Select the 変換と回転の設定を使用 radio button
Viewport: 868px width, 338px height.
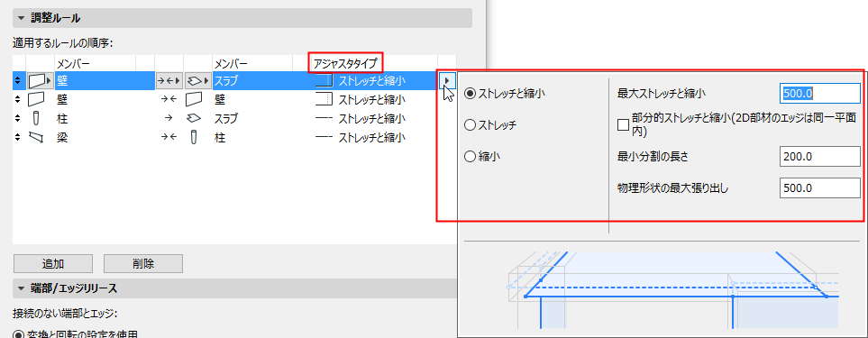pyautogui.click(x=18, y=334)
